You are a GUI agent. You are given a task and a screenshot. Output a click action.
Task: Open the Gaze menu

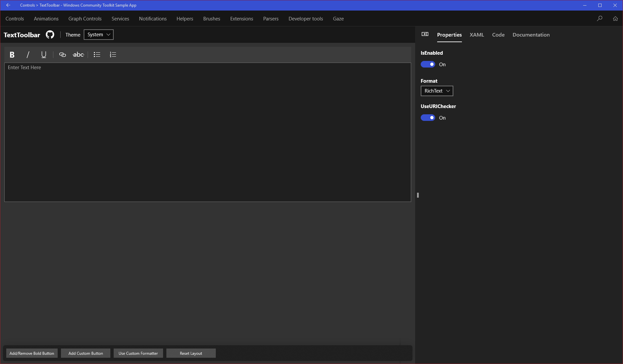pos(338,19)
